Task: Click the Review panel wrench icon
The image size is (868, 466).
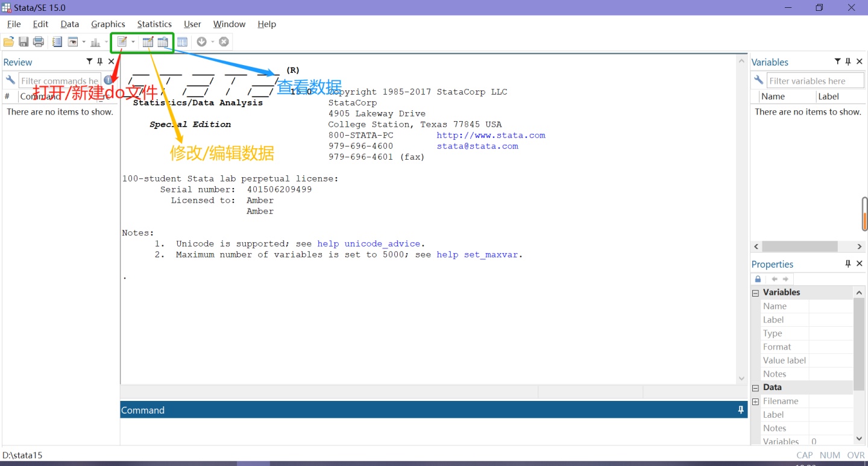Action: click(10, 80)
